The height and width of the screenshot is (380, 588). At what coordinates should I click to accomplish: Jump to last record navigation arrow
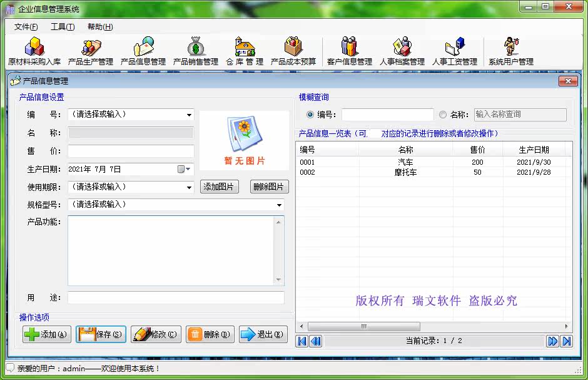pos(566,341)
